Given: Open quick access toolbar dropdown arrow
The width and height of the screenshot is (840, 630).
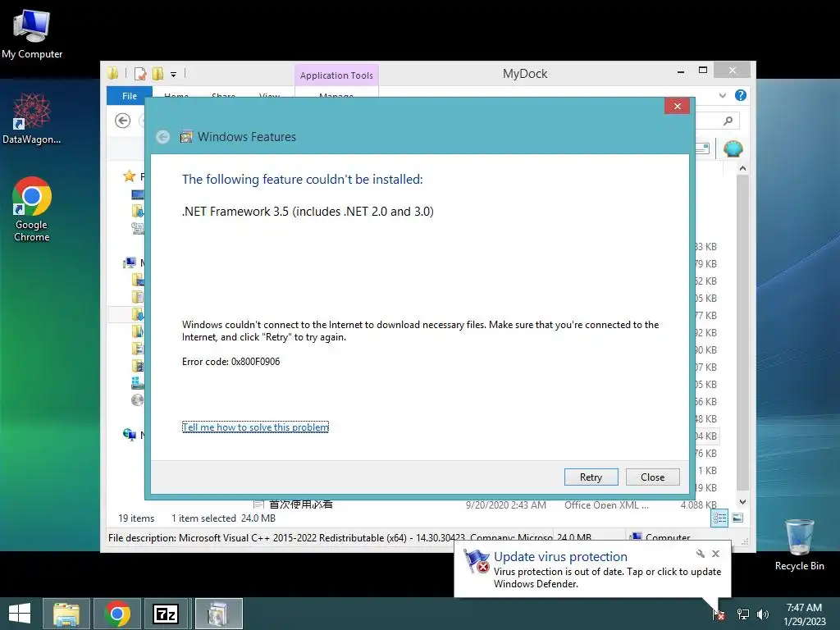Looking at the screenshot, I should [x=174, y=75].
